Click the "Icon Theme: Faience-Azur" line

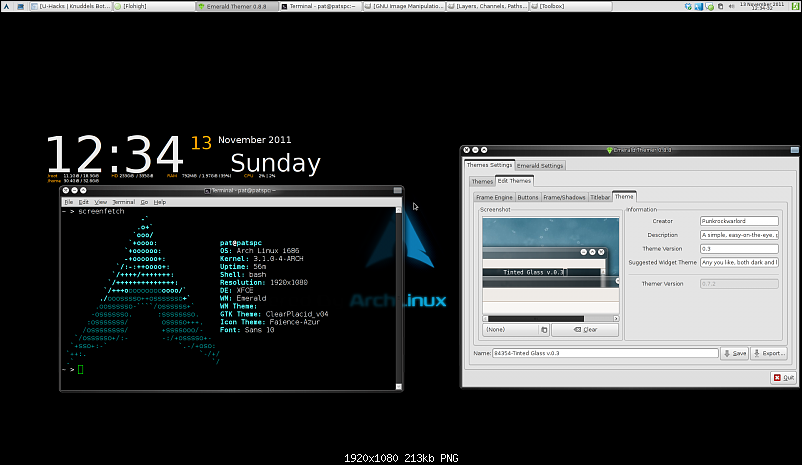(x=270, y=322)
